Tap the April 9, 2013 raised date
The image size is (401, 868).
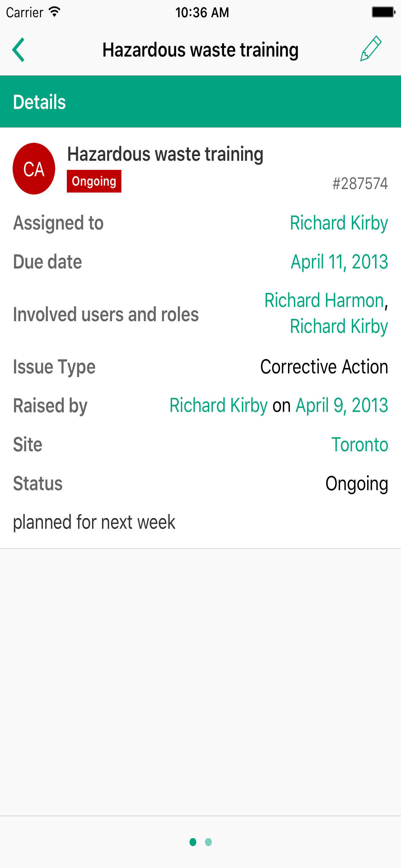pos(342,405)
